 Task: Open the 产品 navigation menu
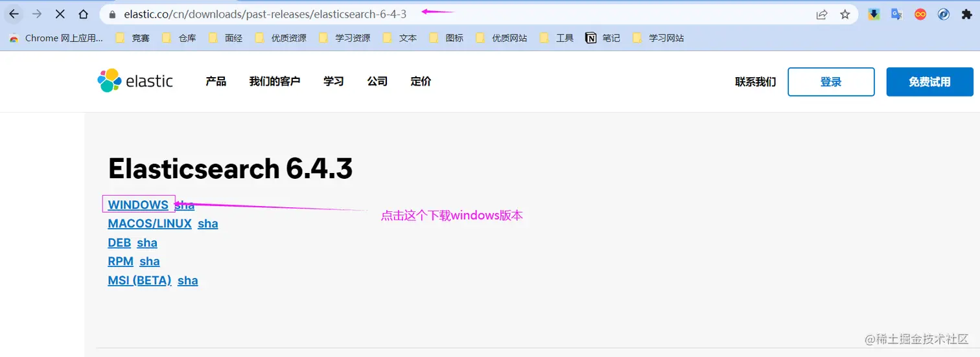[216, 82]
